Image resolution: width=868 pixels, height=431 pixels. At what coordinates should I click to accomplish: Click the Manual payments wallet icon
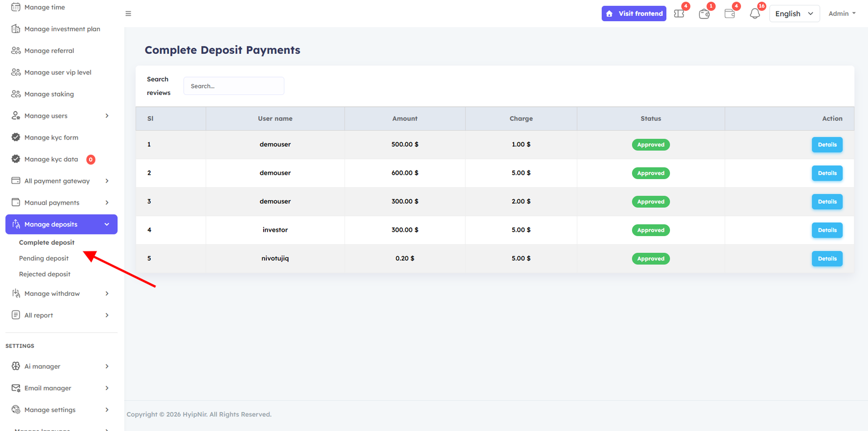[16, 202]
